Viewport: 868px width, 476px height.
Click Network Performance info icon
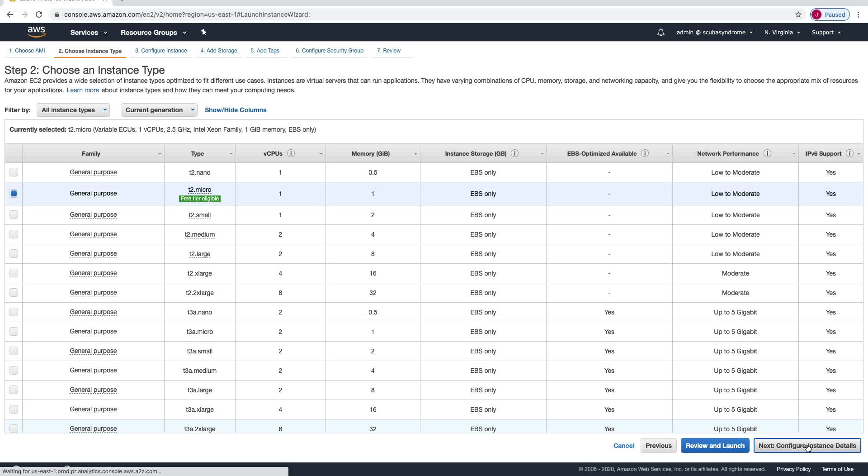767,153
